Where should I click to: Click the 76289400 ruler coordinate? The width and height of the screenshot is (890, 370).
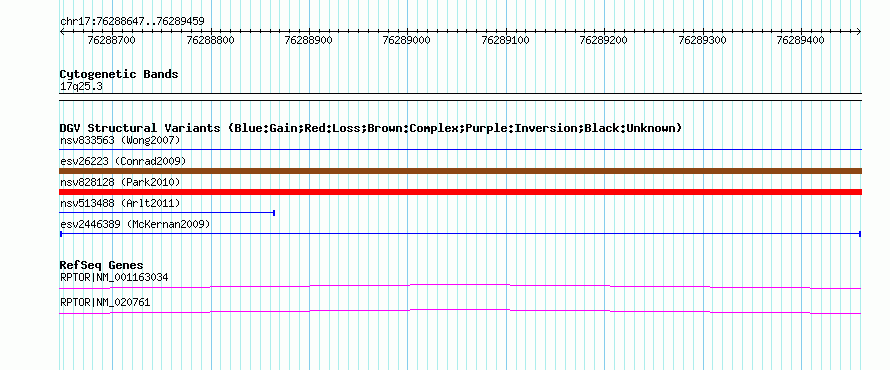pyautogui.click(x=801, y=40)
